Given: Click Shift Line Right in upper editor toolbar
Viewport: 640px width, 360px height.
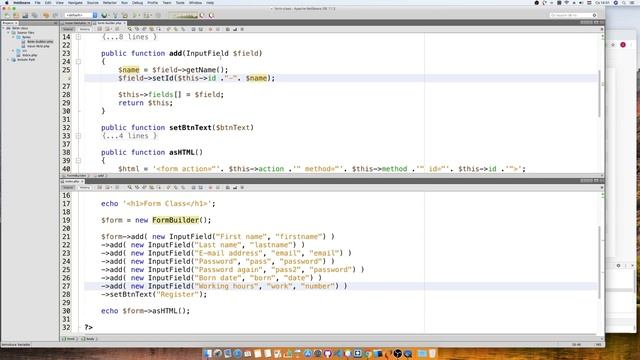Looking at the screenshot, I should [200, 29].
